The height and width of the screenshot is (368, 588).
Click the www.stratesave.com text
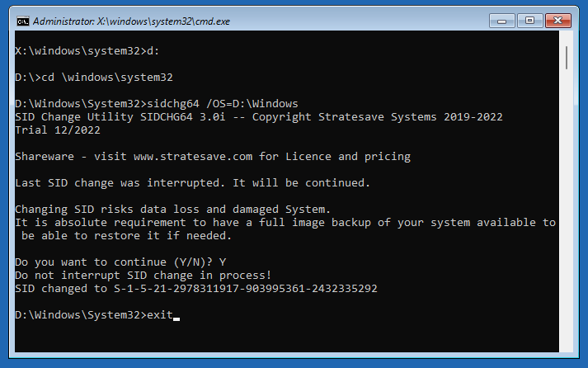[193, 157]
